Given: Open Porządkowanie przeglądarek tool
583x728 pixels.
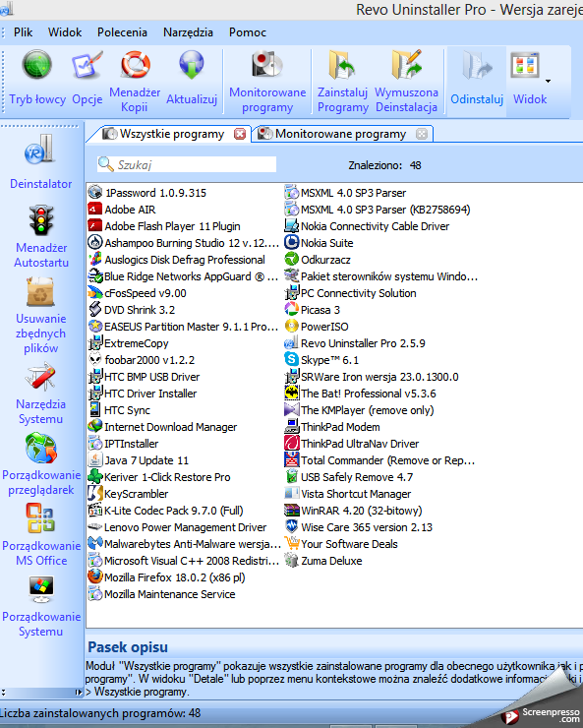Looking at the screenshot, I should 41,463.
